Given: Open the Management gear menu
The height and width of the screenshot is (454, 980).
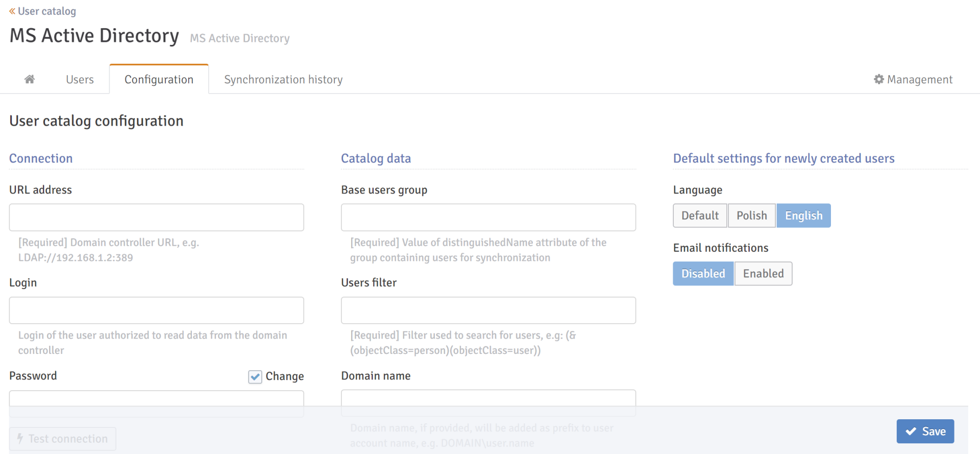Looking at the screenshot, I should (x=913, y=79).
